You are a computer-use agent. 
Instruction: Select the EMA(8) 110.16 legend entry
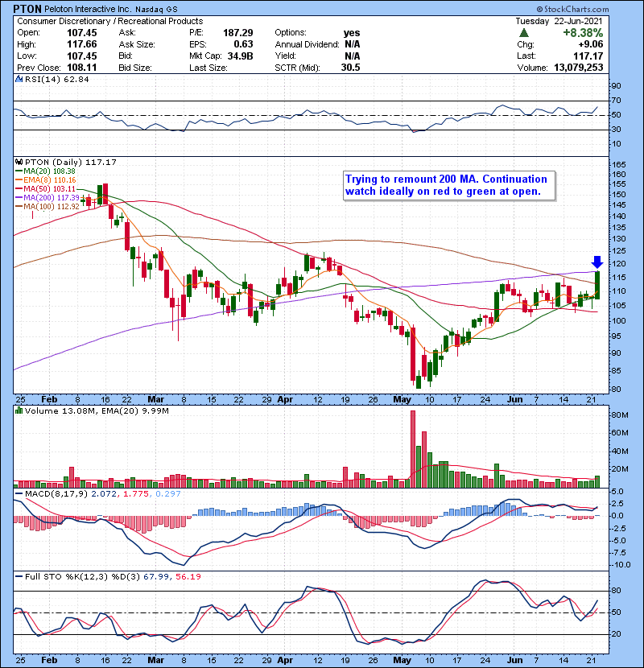[46, 180]
